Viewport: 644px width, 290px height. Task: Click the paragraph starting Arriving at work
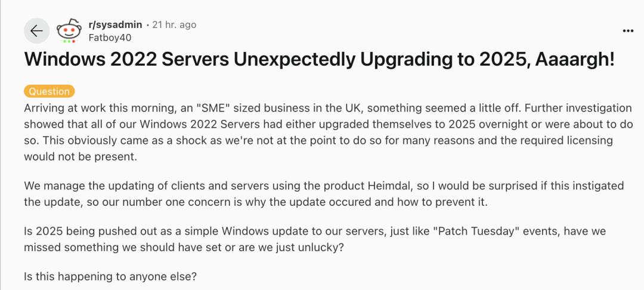click(328, 132)
